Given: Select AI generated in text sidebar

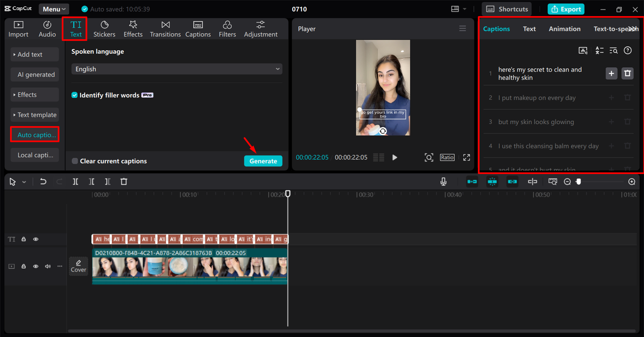Looking at the screenshot, I should tap(35, 74).
